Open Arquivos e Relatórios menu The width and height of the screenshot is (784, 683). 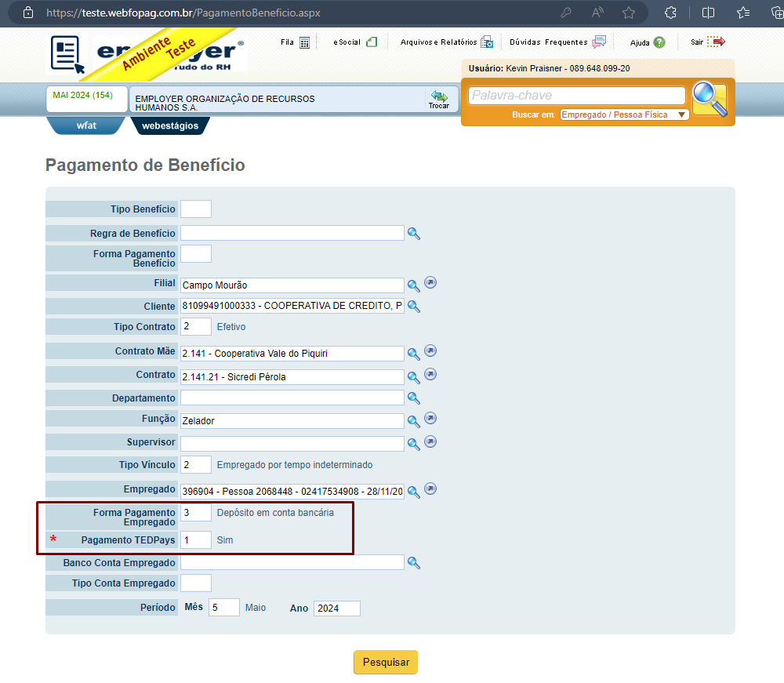pos(447,42)
